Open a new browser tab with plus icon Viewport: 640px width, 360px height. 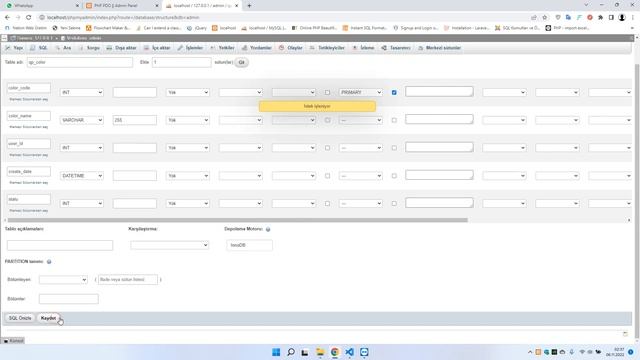[249, 6]
